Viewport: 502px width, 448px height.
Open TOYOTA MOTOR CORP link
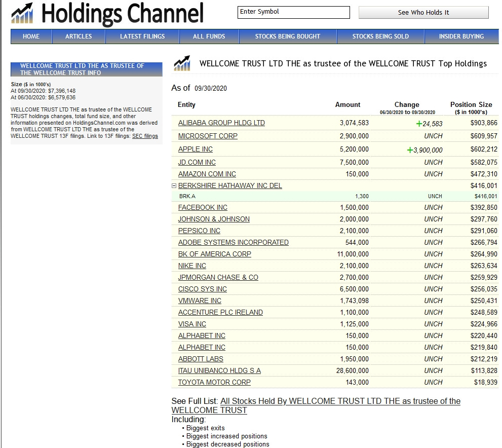coord(214,382)
